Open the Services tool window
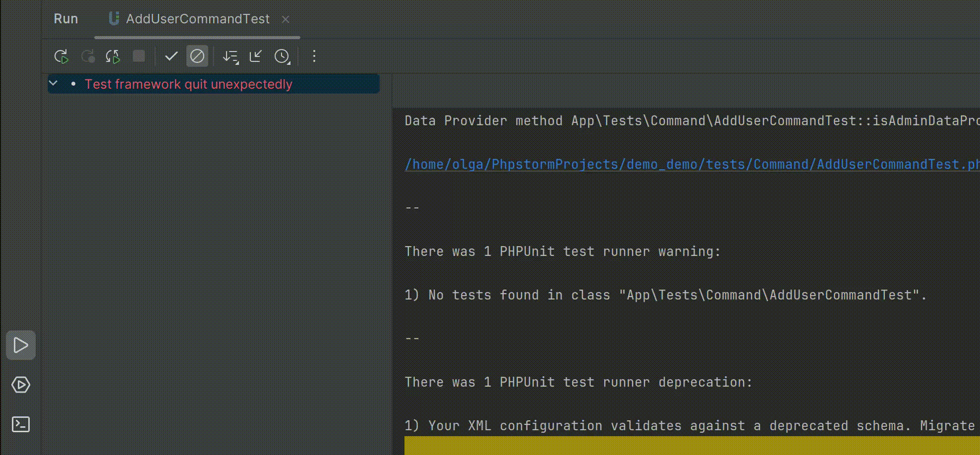This screenshot has height=455, width=980. tap(20, 385)
